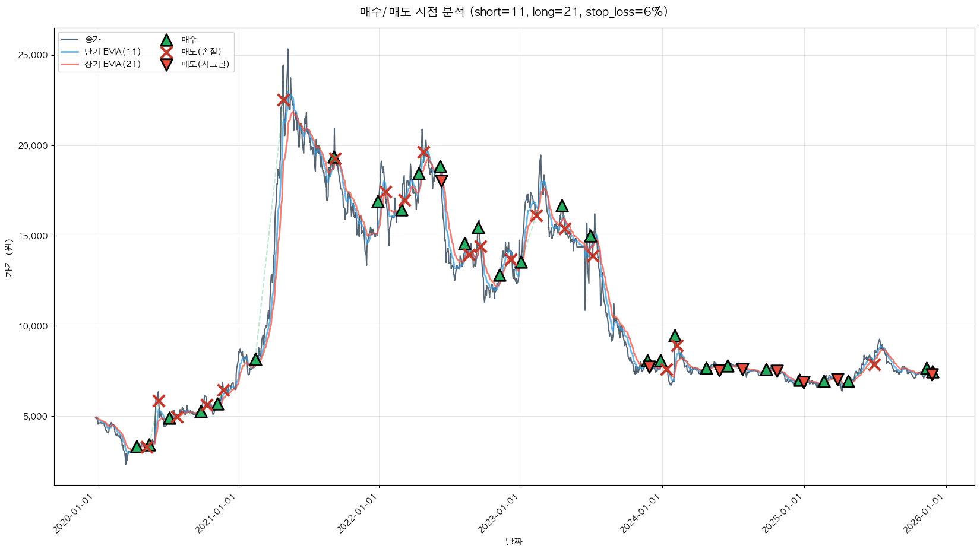Click the red signal-sell triangle in legend
Screen dimensions: 980x552
pyautogui.click(x=166, y=65)
